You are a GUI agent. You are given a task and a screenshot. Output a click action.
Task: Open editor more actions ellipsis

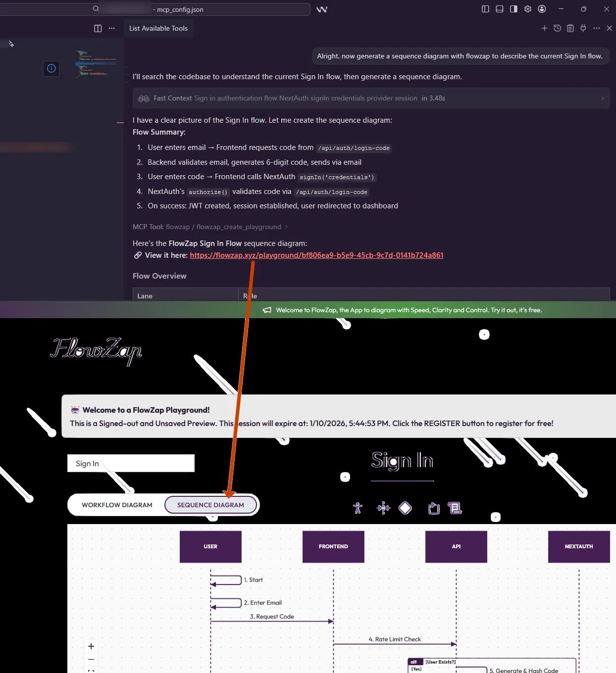(x=112, y=28)
